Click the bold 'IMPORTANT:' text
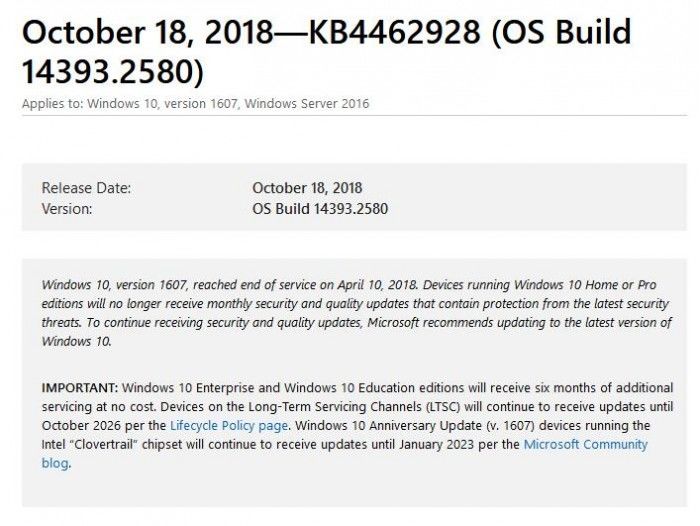Image resolution: width=700 pixels, height=526 pixels. click(80, 387)
